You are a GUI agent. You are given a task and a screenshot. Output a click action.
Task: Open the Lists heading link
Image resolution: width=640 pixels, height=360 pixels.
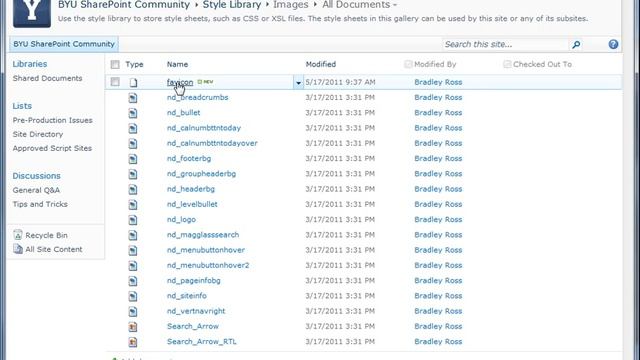pos(22,106)
